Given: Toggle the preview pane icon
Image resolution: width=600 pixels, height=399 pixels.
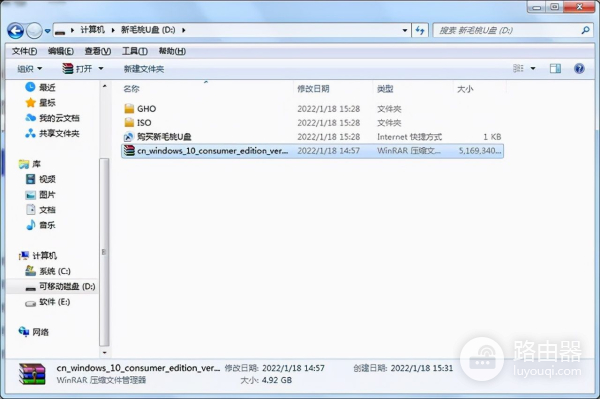Looking at the screenshot, I should click(555, 68).
